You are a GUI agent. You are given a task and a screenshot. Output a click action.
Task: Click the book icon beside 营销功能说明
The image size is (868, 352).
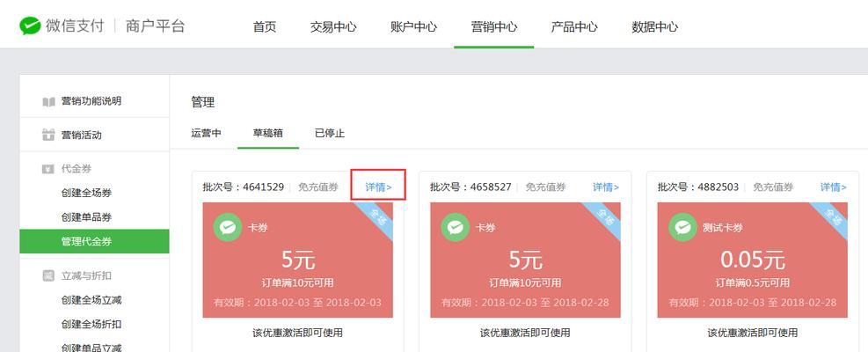click(48, 102)
